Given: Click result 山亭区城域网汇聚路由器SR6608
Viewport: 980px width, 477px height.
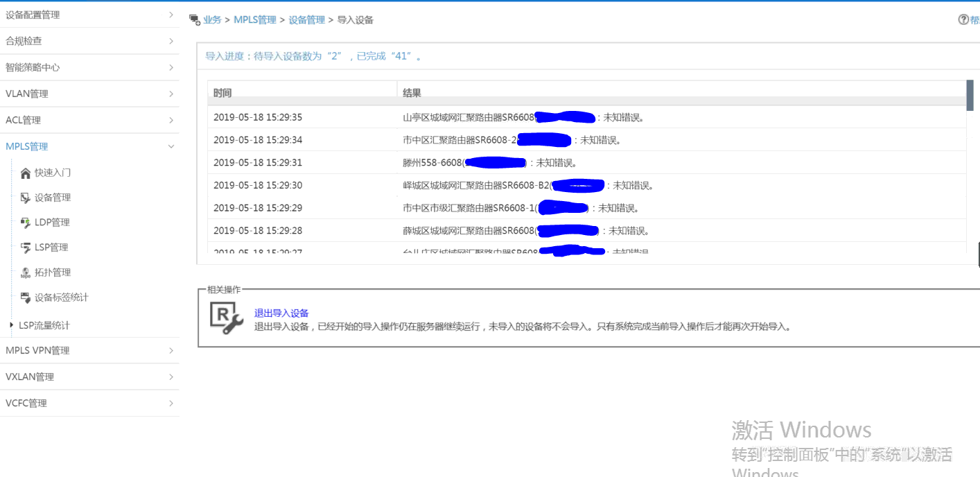Looking at the screenshot, I should click(x=469, y=117).
